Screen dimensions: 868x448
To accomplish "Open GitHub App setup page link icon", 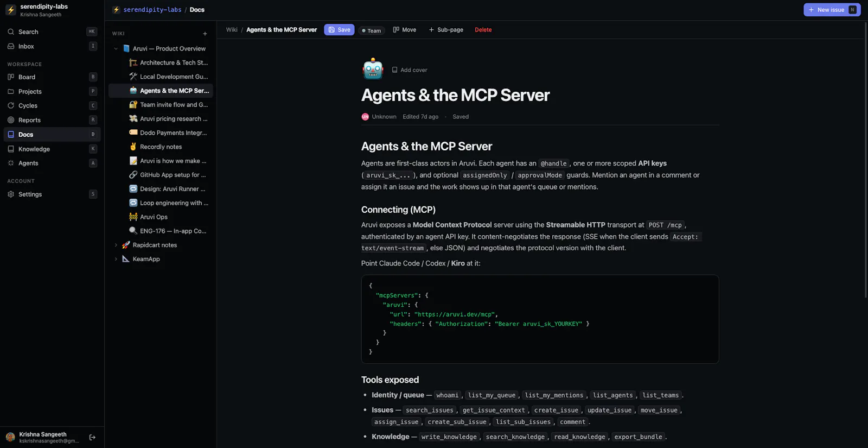I will [133, 175].
